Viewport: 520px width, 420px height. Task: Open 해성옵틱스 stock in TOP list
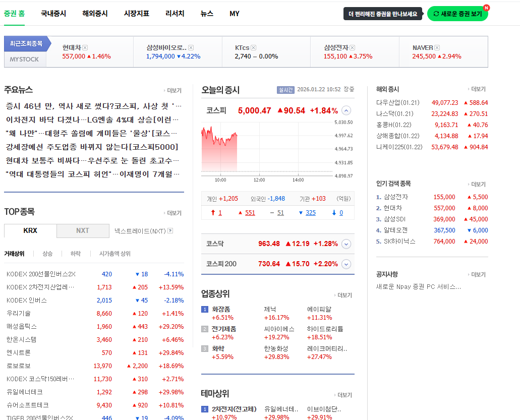coord(22,327)
